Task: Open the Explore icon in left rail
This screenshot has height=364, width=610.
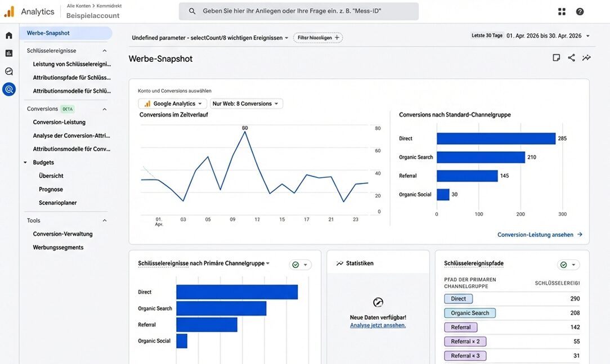Action: coord(9,71)
